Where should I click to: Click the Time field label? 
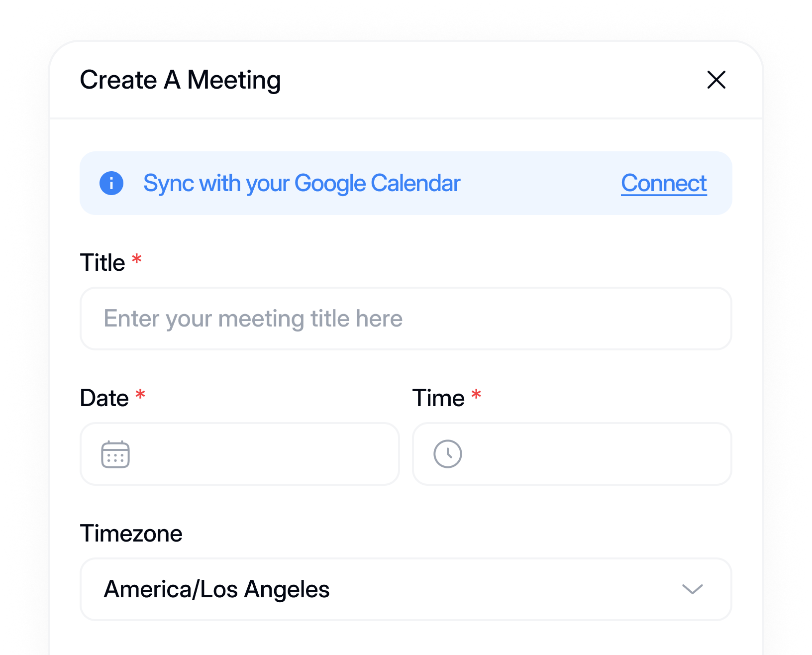pyautogui.click(x=438, y=398)
